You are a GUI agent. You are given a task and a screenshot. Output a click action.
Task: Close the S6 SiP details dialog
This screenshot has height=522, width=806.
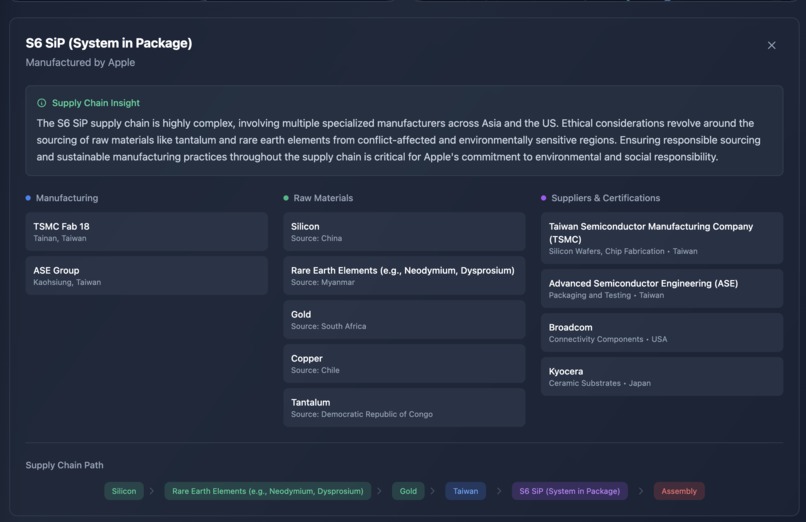[771, 45]
